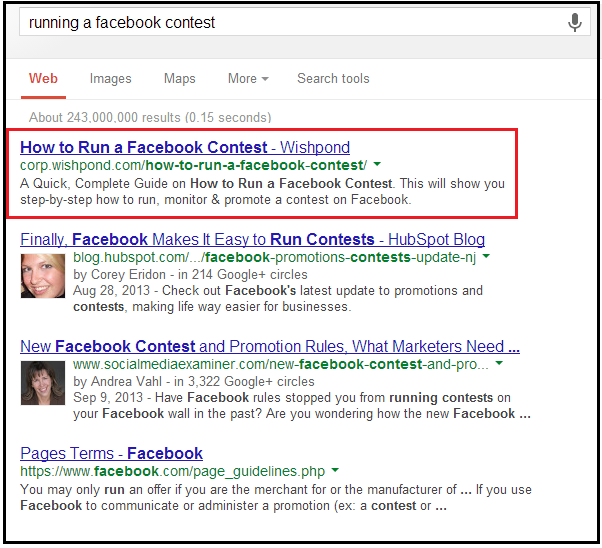The image size is (602, 548).
Task: Select the Web tab
Action: 43,78
